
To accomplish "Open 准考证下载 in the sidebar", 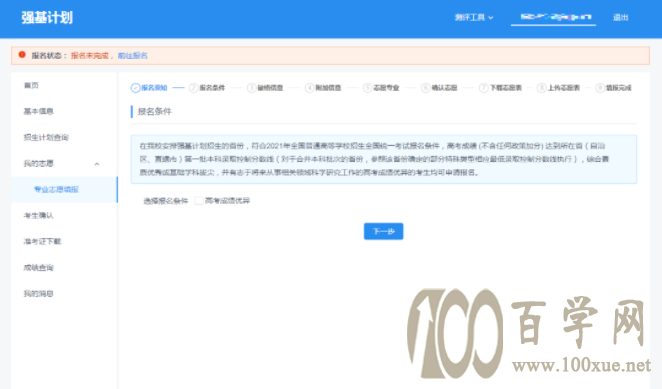I will click(42, 242).
